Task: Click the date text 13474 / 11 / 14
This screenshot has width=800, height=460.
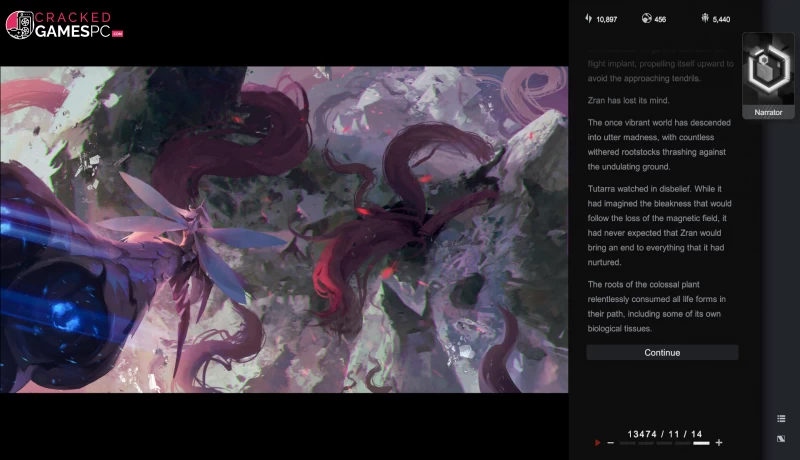Action: click(x=664, y=434)
